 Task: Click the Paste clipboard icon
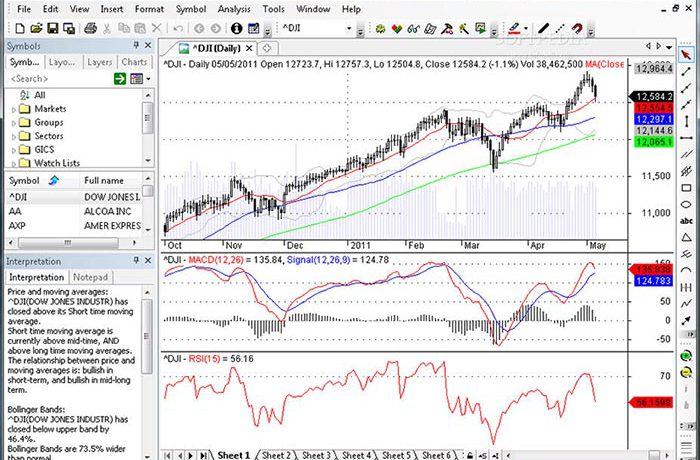140,29
